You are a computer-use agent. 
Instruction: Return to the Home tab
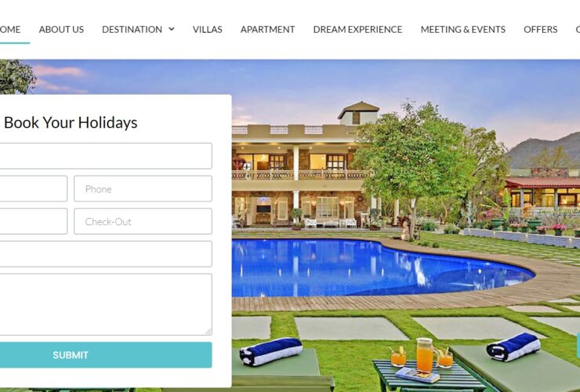[x=10, y=29]
